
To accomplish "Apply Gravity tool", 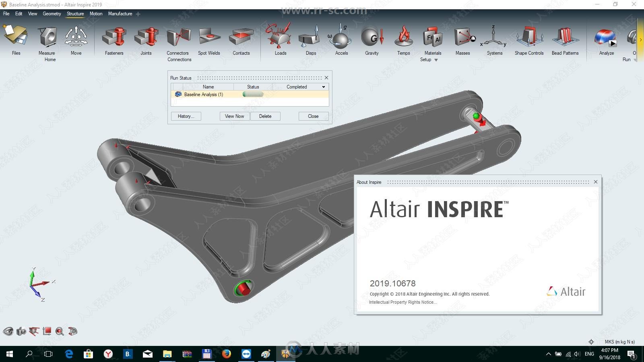I will click(x=372, y=36).
